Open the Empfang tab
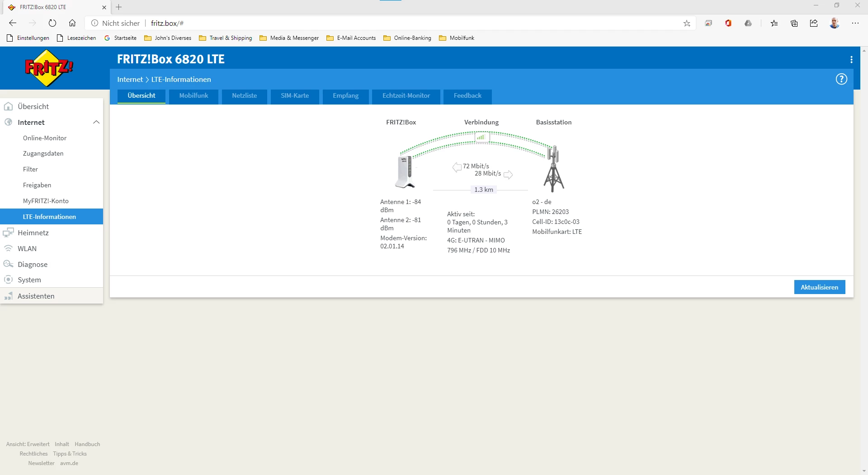Image resolution: width=868 pixels, height=475 pixels. click(346, 96)
